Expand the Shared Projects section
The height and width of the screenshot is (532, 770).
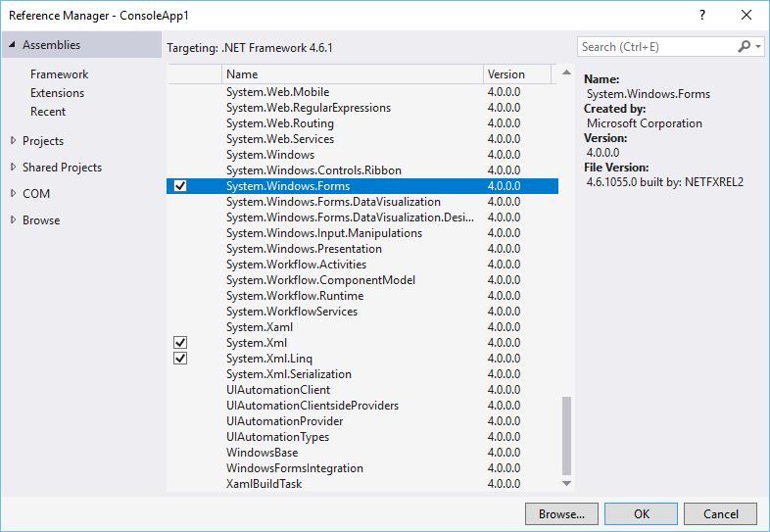pyautogui.click(x=13, y=168)
